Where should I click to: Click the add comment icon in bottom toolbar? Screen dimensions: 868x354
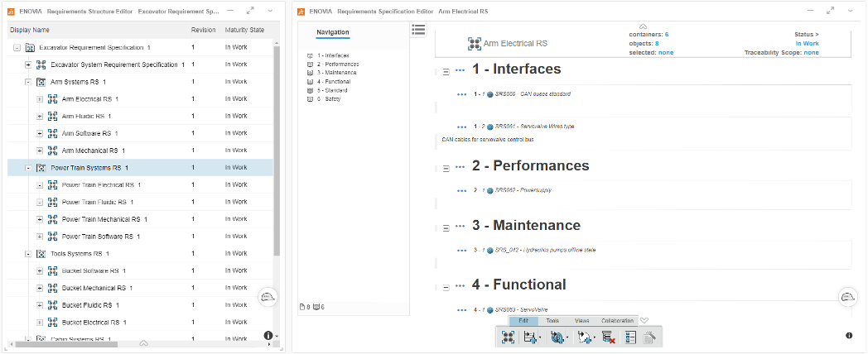point(584,337)
